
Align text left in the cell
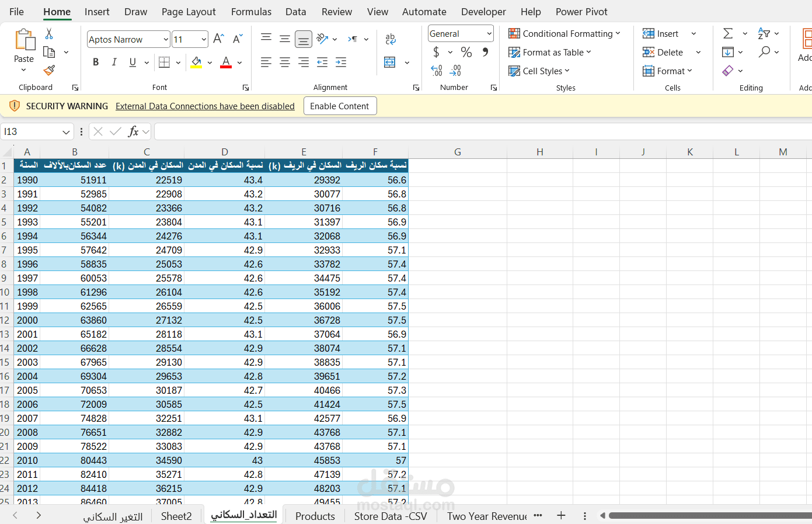click(266, 62)
